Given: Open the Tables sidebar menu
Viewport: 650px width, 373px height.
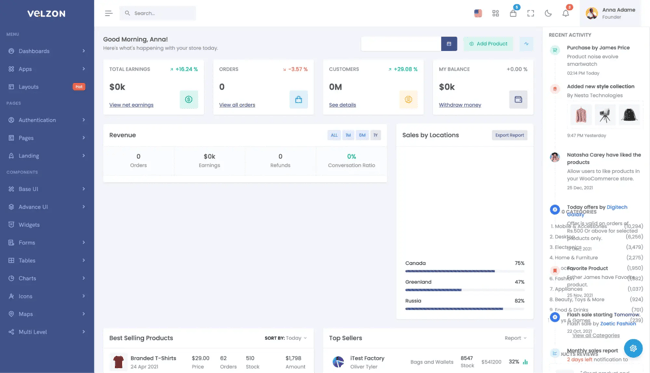Looking at the screenshot, I should tap(47, 260).
